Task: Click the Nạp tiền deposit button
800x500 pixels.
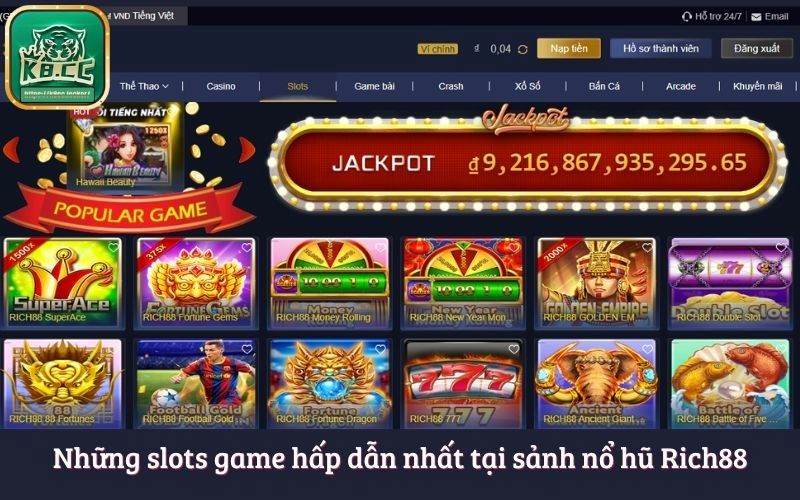Action: tap(569, 48)
